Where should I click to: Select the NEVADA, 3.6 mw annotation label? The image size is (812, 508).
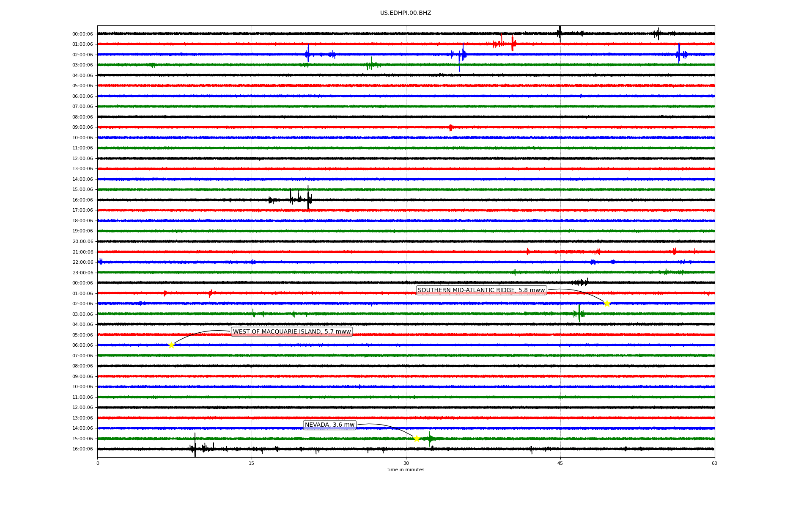click(x=329, y=425)
